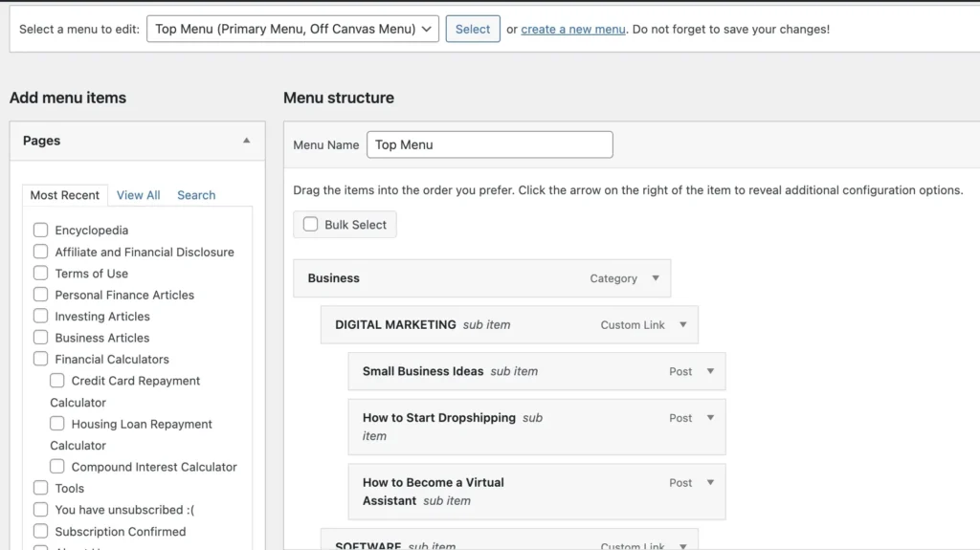Viewport: 980px width, 550px height.
Task: Switch to the Most Recent tab
Action: (65, 195)
